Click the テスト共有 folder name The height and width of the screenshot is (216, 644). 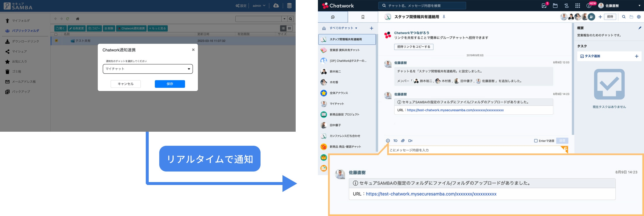(x=83, y=41)
